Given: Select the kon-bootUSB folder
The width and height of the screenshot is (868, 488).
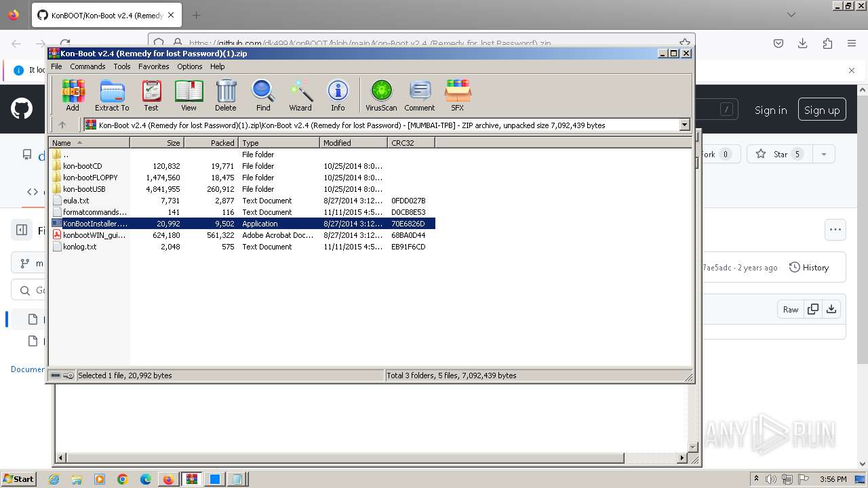Looking at the screenshot, I should [242, 189].
